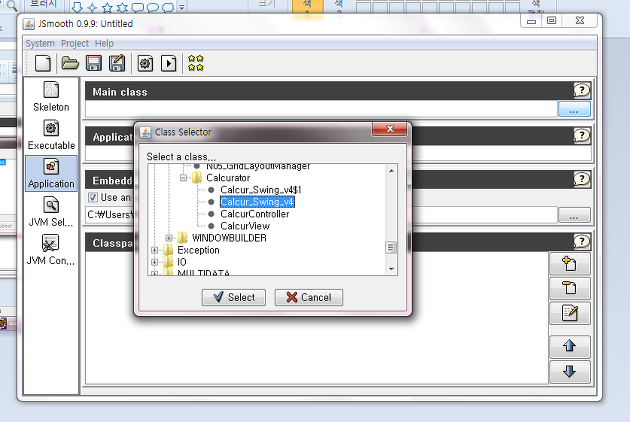Select highlighted Calcur_Swing_v4 class

pyautogui.click(x=257, y=202)
